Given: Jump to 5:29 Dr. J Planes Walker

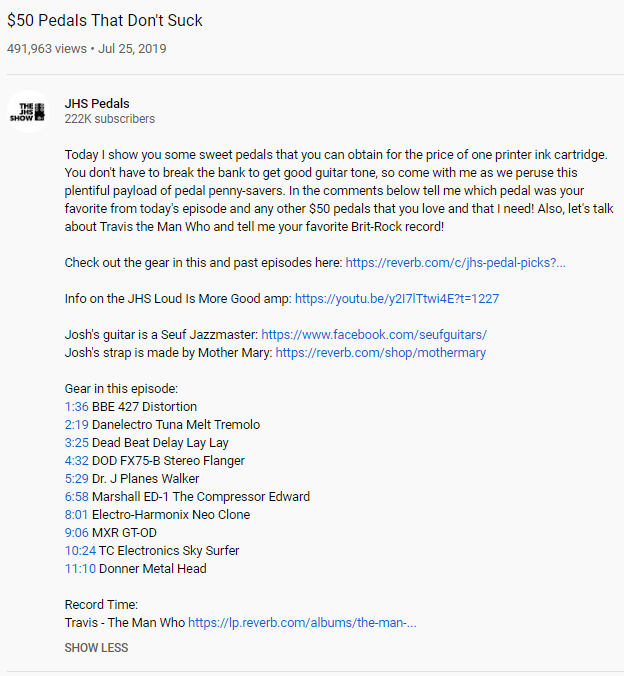Looking at the screenshot, I should pos(76,479).
